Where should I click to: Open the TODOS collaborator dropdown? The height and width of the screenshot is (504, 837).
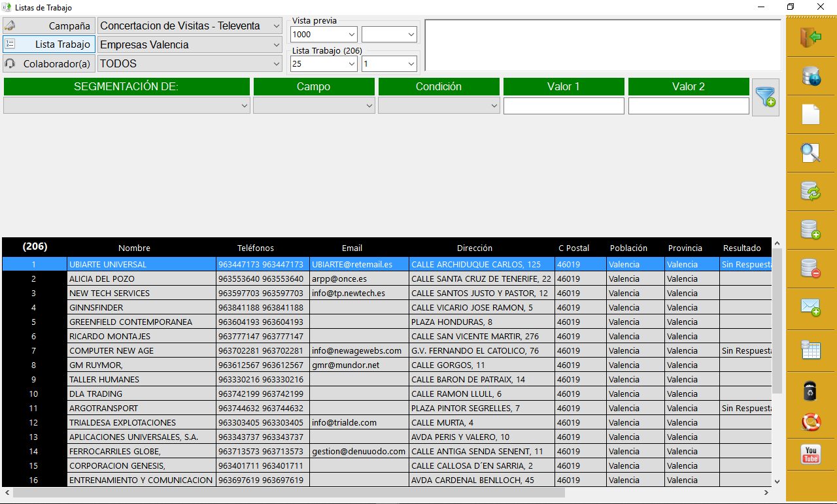[190, 63]
